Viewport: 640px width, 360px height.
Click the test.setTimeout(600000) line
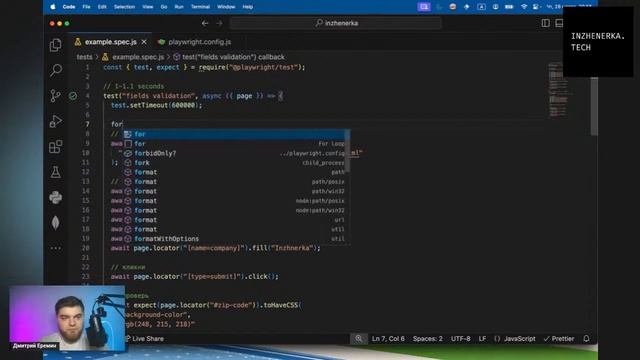(x=157, y=105)
